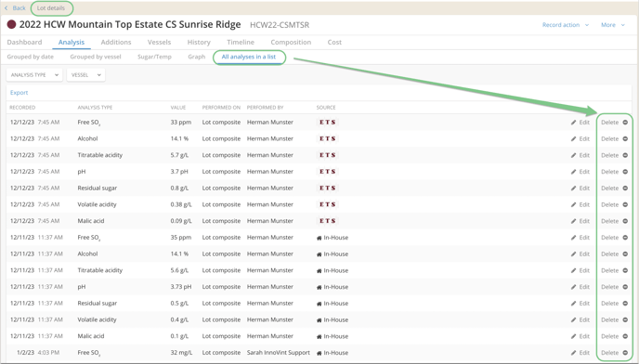
Task: Click ETS source logo in Malic acid 0.09 g/L row
Action: pyautogui.click(x=328, y=221)
